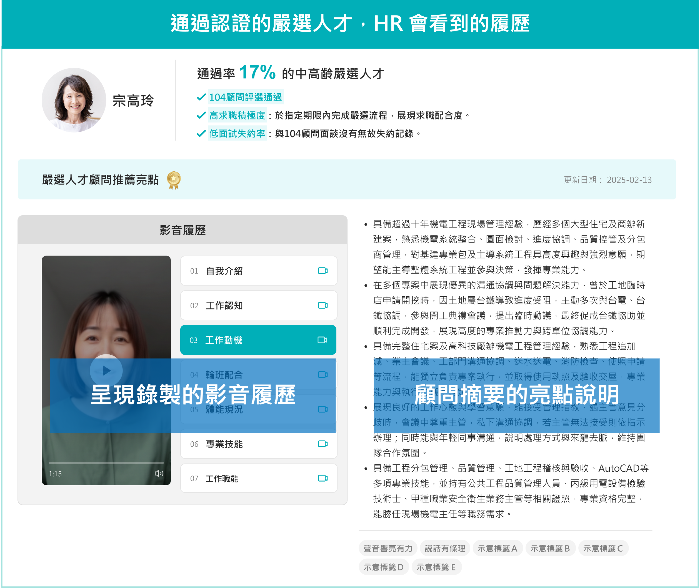Click the 104顧問評選通過 label
700x588 pixels.
246,97
